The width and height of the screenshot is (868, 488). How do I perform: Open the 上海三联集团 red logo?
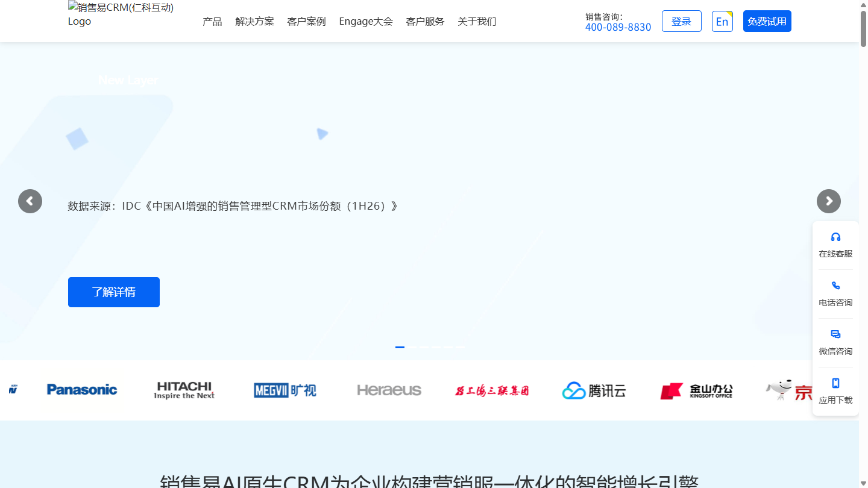pos(492,390)
